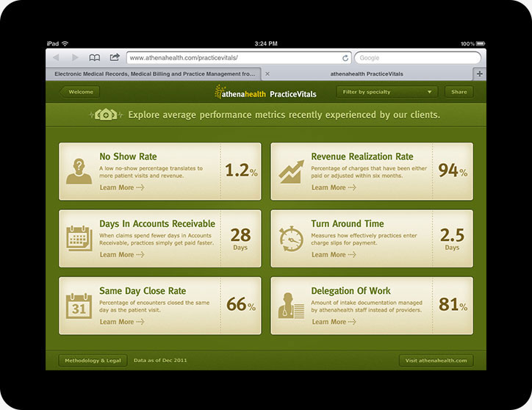Click the Explore average performance metrics banner text

[x=284, y=115]
